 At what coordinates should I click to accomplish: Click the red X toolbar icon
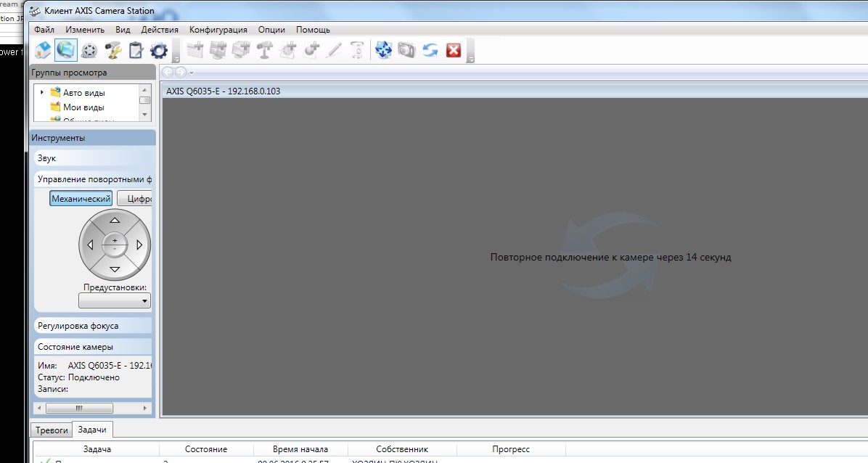click(454, 50)
